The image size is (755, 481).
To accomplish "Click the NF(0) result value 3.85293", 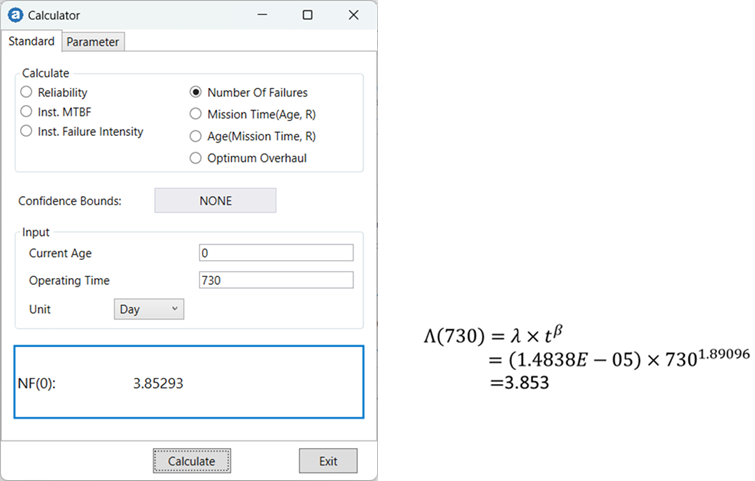I will [158, 383].
